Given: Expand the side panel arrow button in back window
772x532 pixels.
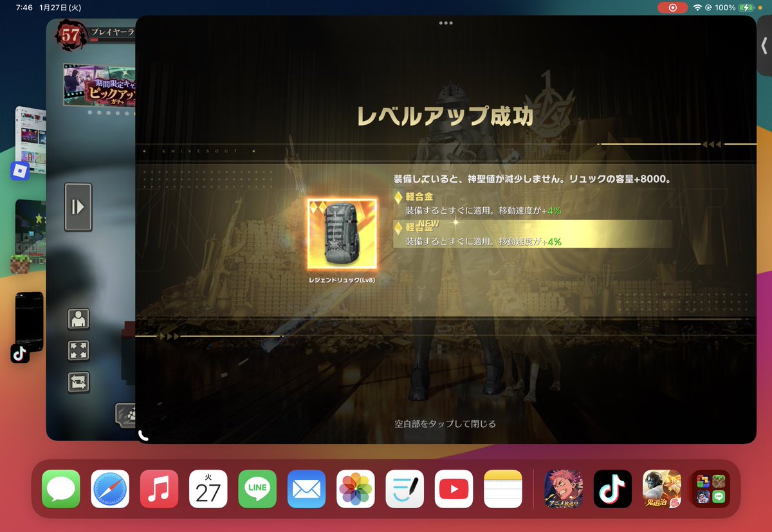Looking at the screenshot, I should coord(78,207).
